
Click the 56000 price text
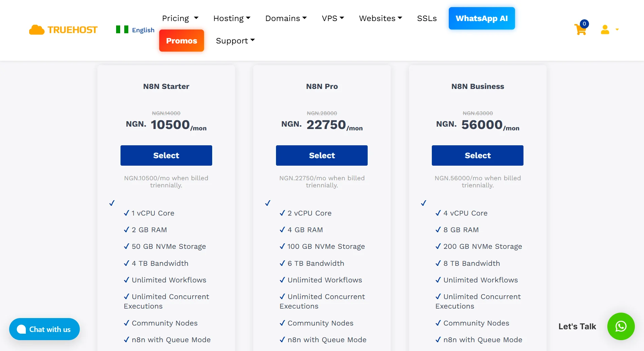(482, 125)
